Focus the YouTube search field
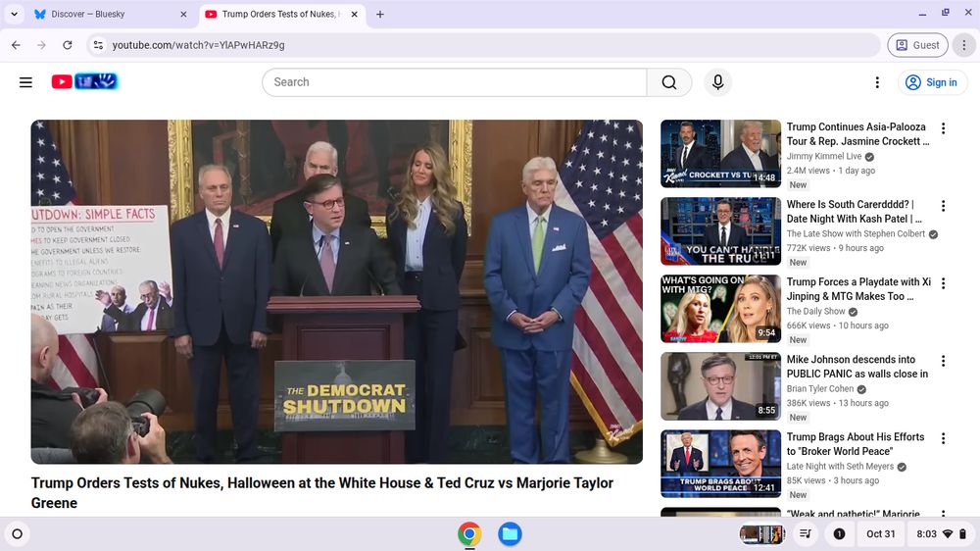 [455, 82]
